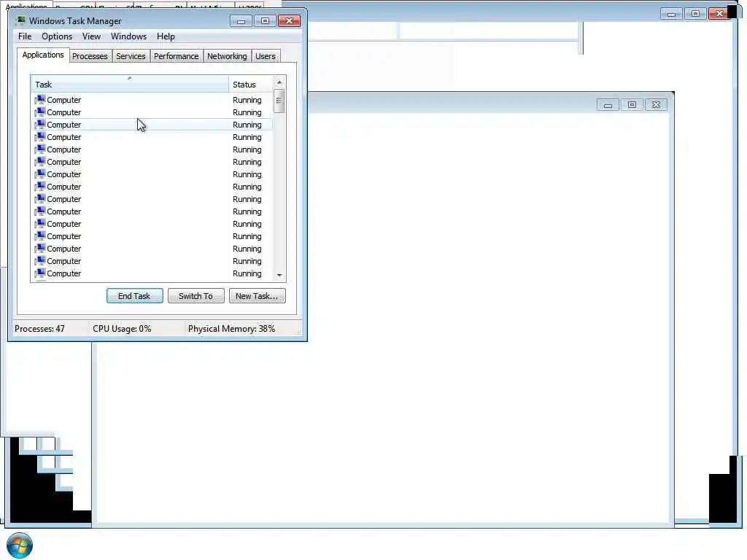Maximize the middle blank window behind Task Manager
This screenshot has height=560, width=747.
pos(632,105)
